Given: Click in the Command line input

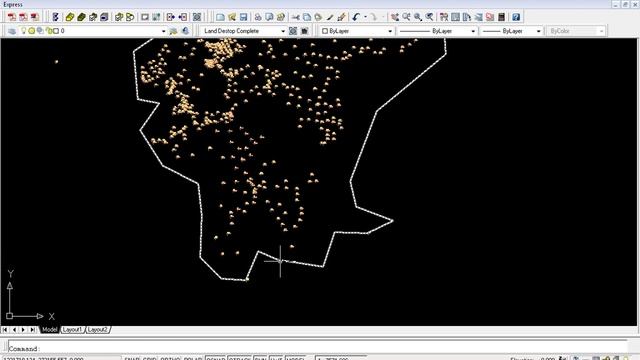Looking at the screenshot, I should (x=318, y=349).
